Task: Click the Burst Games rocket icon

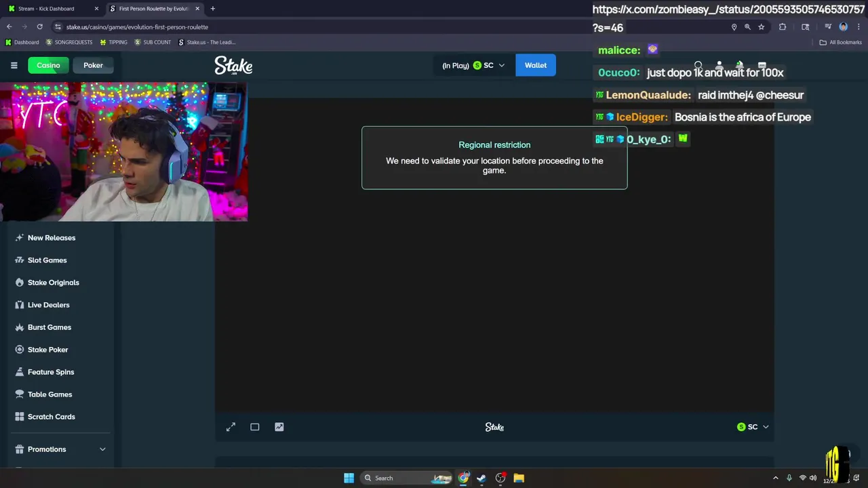Action: (x=20, y=327)
